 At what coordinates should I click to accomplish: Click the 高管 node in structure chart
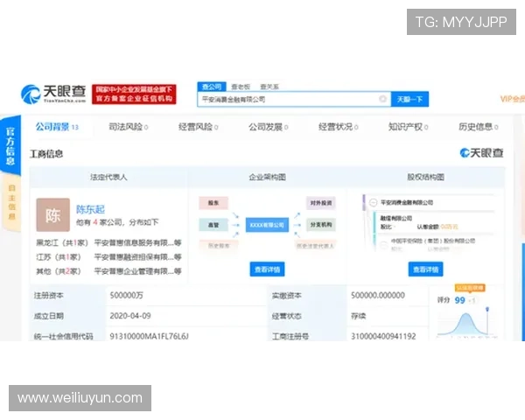pos(213,225)
